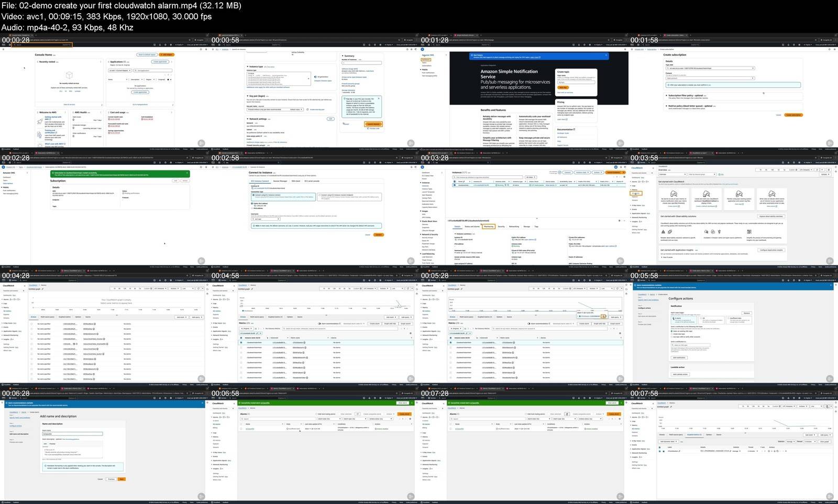Click View alarm button in green banner of 00:06:58 frame
The height and width of the screenshot is (504, 838).
(x=402, y=403)
